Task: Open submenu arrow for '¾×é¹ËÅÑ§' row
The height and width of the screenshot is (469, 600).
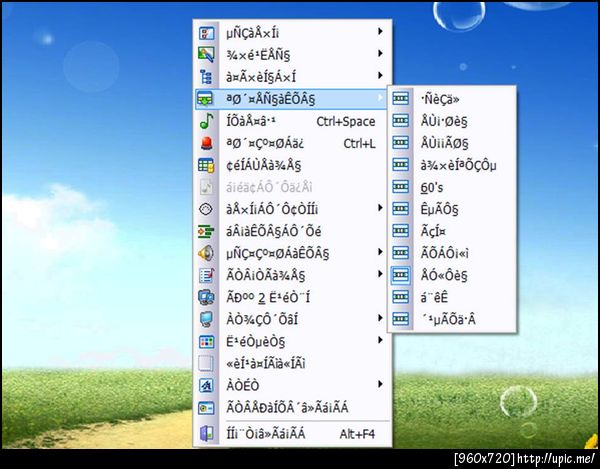Action: (x=380, y=53)
